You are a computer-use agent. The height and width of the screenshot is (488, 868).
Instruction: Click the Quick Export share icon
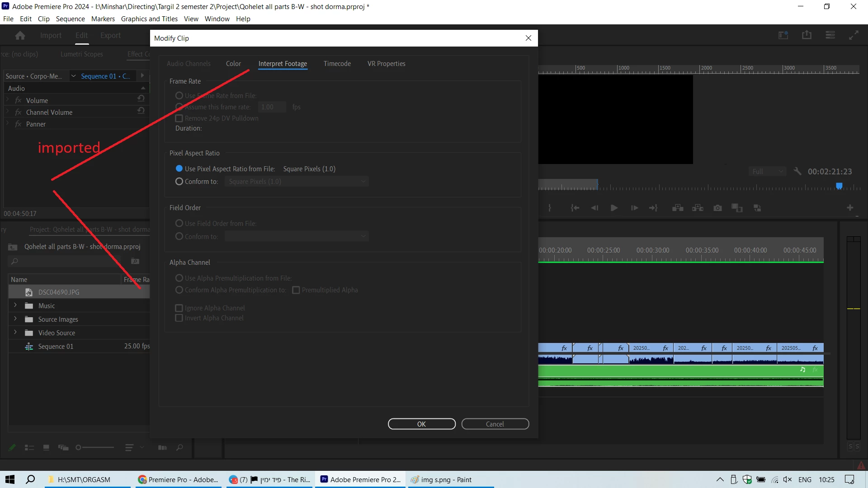point(807,35)
